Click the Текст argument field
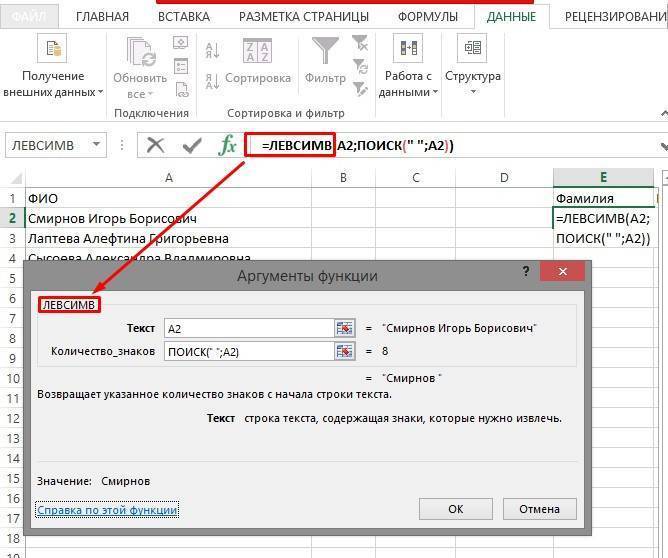 (x=249, y=328)
